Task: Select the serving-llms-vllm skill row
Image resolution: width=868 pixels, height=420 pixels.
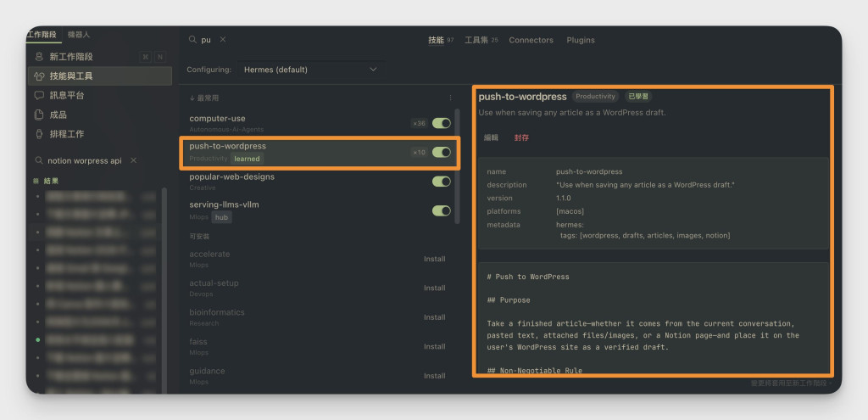Action: coord(320,210)
